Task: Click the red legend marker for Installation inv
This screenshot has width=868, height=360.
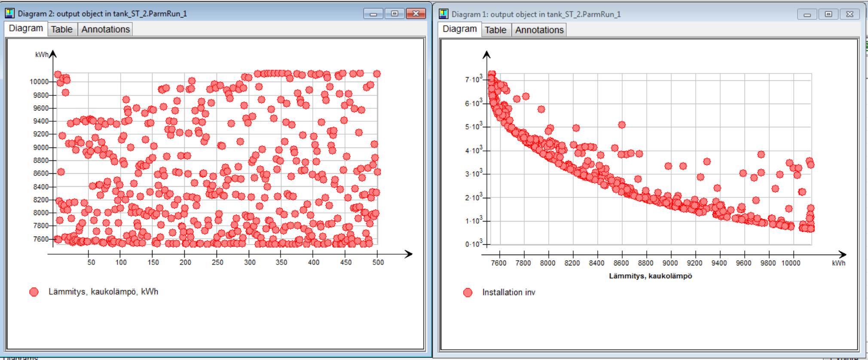Action: click(x=468, y=293)
